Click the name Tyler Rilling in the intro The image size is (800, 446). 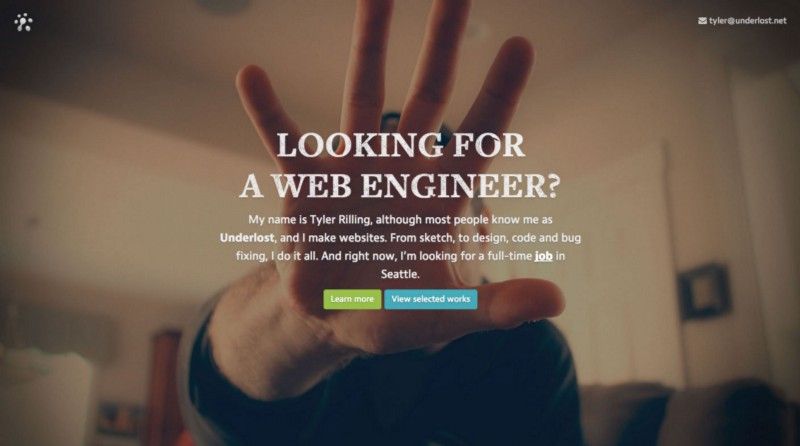[x=340, y=220]
